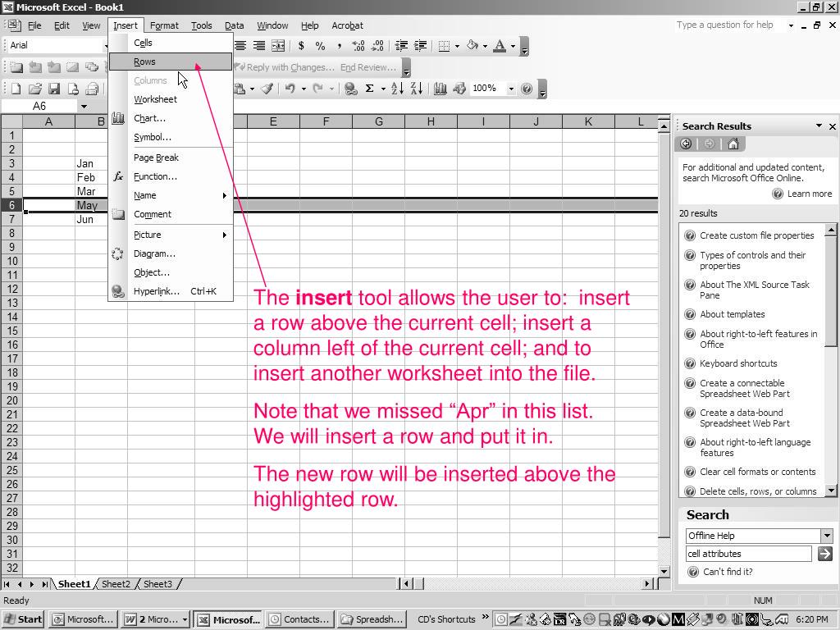Screen dimensions: 840x630
Task: Click the Borders icon
Action: [444, 46]
